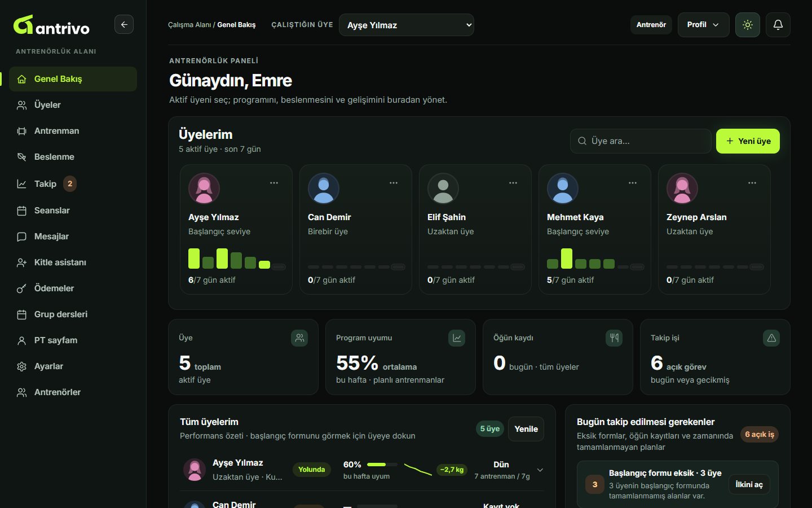Screen dimensions: 812x508
Task: Open options menu for Can Demir card
Action: point(394,183)
